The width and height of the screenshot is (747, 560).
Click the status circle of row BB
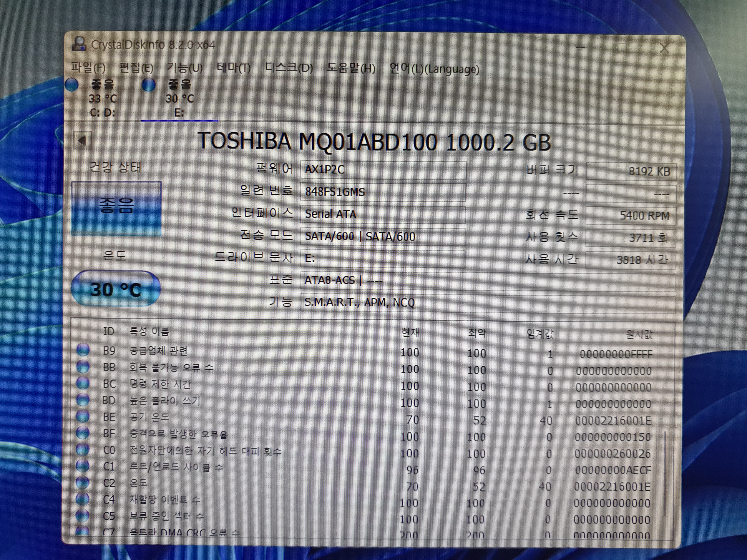(83, 367)
